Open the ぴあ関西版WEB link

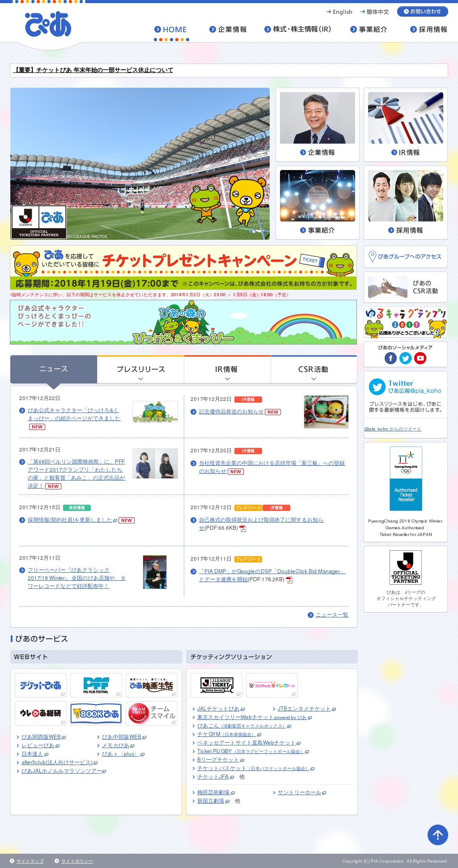coord(41,737)
